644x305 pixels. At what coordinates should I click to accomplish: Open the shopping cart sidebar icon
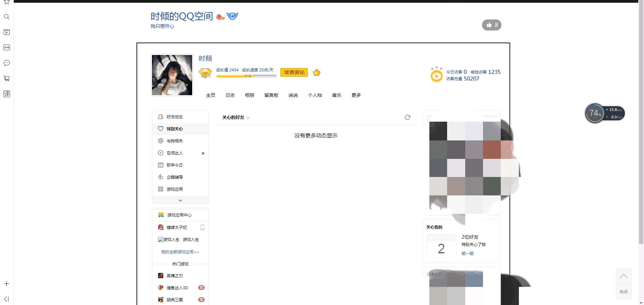pos(6,78)
